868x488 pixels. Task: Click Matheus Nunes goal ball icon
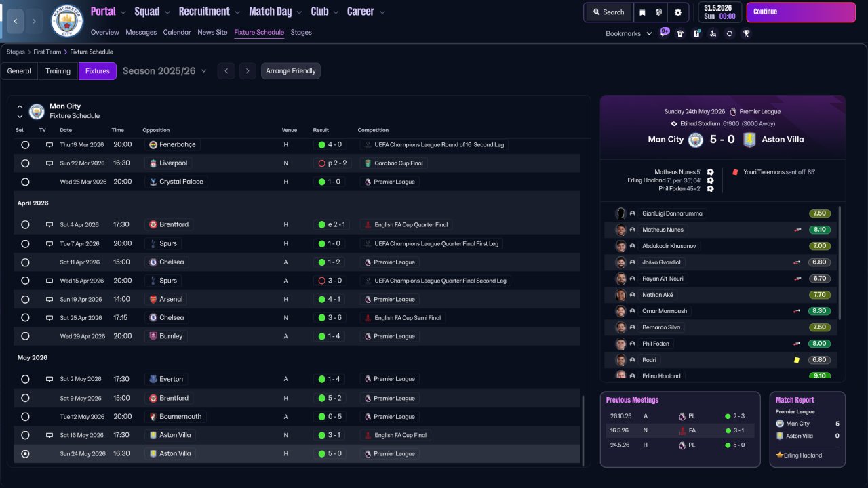coord(710,172)
